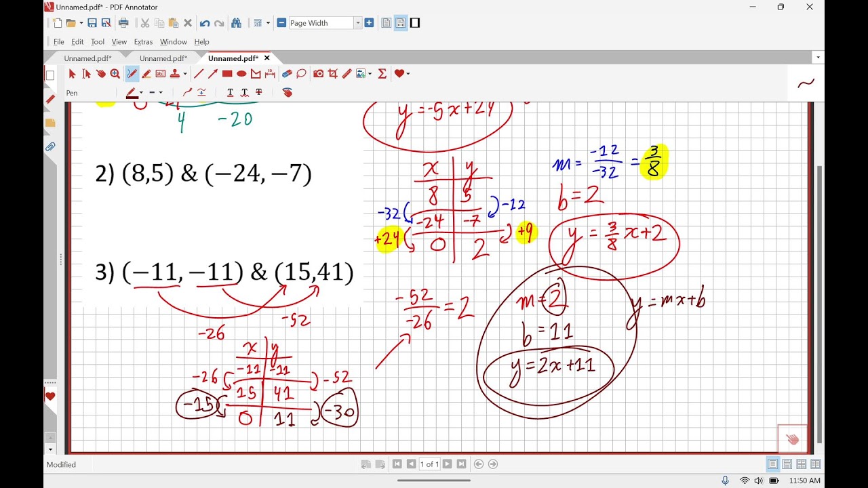Image resolution: width=868 pixels, height=488 pixels.
Task: Select the Polygon shape tool
Action: [x=256, y=74]
